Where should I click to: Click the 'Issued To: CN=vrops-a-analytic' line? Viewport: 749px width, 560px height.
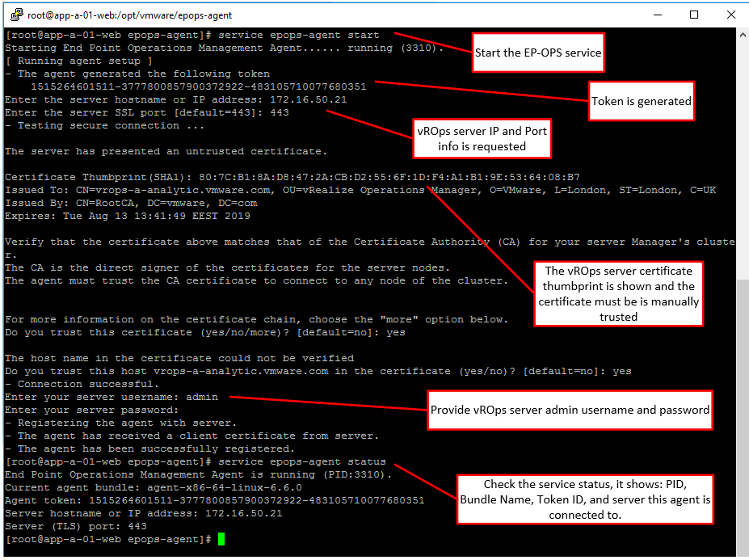360,190
